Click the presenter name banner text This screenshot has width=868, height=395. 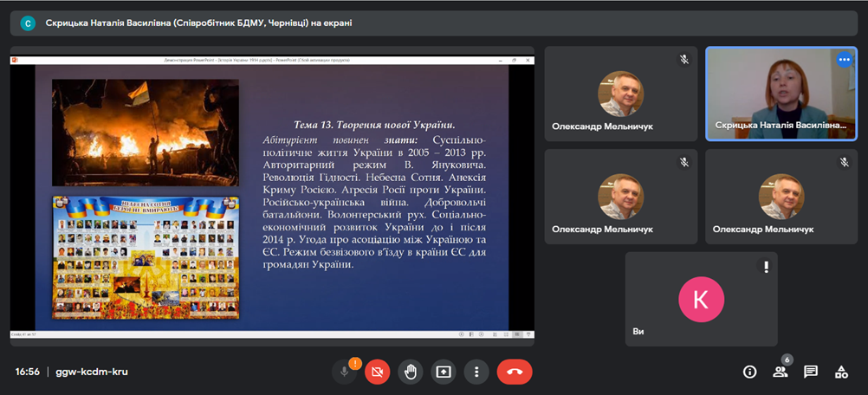tap(198, 23)
